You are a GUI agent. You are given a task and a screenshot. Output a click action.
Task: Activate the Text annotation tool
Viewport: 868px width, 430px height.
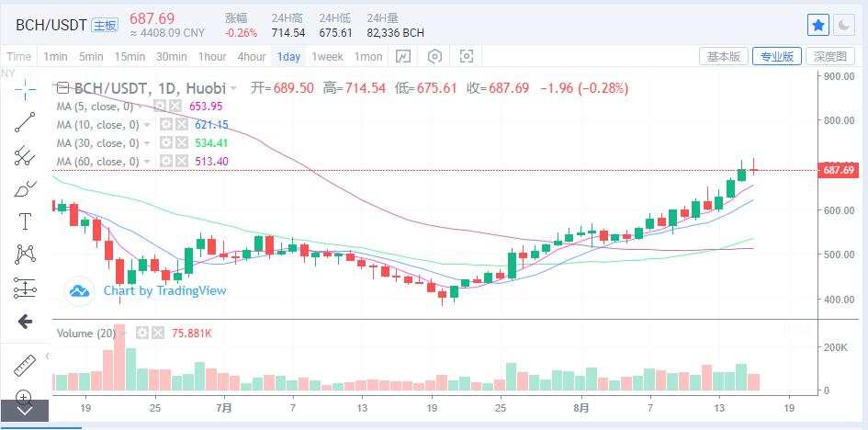[25, 221]
